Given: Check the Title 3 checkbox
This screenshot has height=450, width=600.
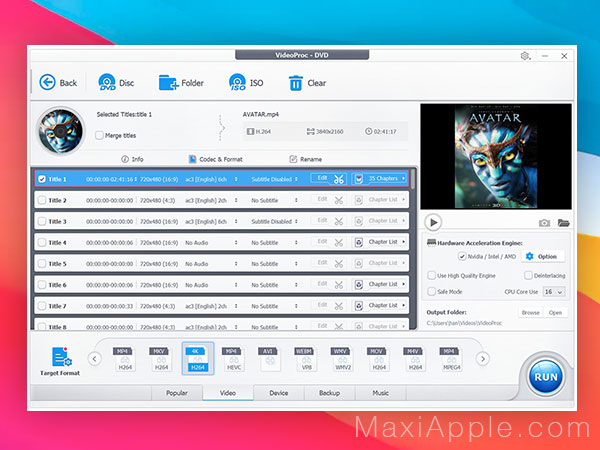Looking at the screenshot, I should coord(42,221).
